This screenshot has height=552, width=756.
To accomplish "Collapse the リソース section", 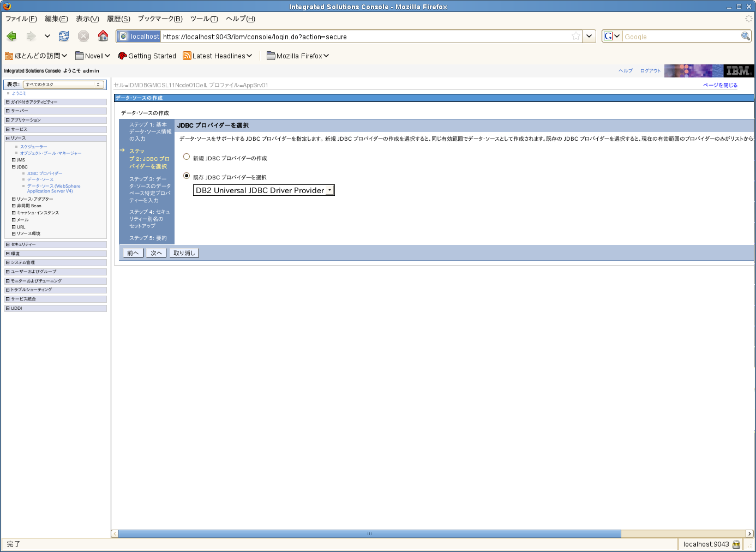I will (8, 138).
